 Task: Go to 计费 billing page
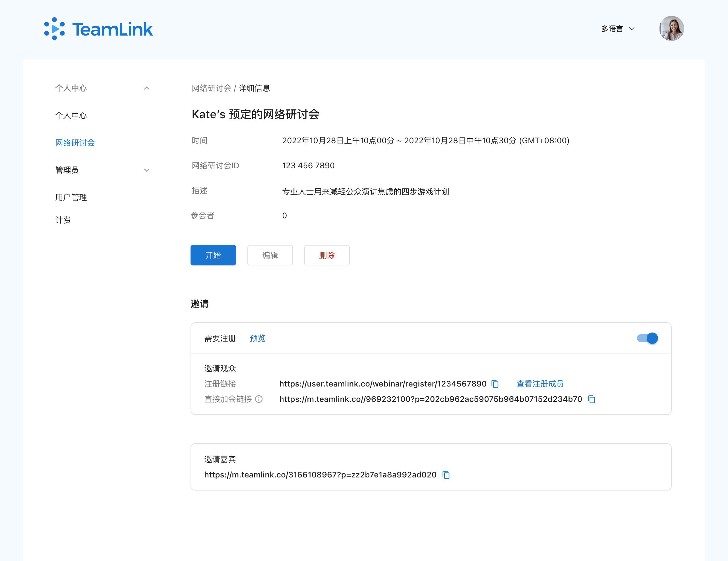coord(63,220)
